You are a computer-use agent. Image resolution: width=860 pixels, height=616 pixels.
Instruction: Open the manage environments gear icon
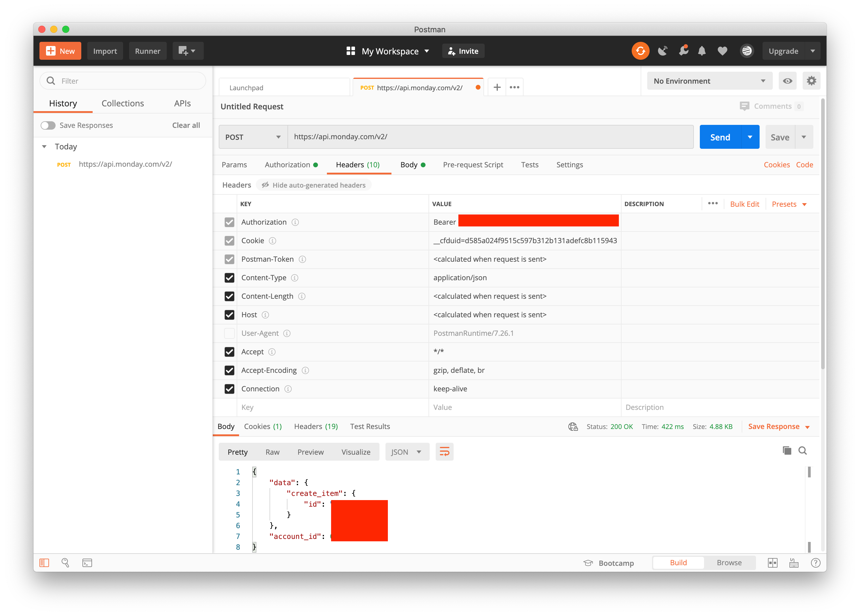click(811, 81)
